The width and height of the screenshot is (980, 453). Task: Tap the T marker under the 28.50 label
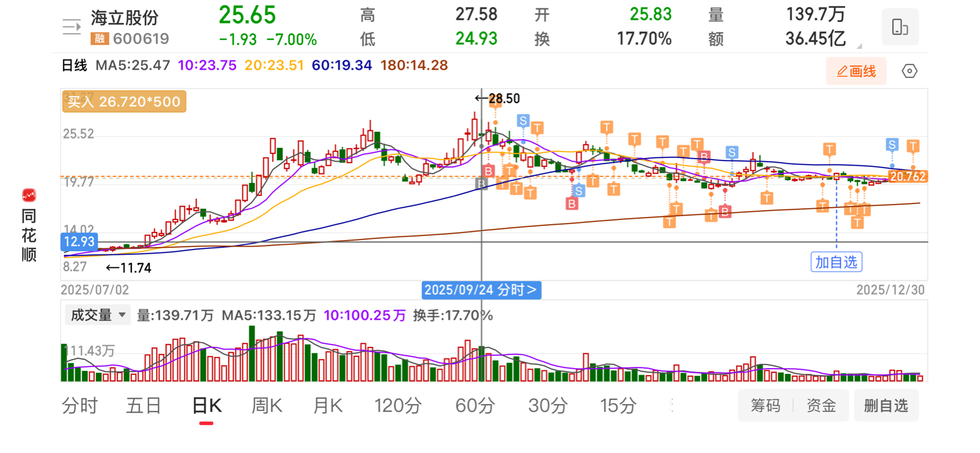(495, 103)
